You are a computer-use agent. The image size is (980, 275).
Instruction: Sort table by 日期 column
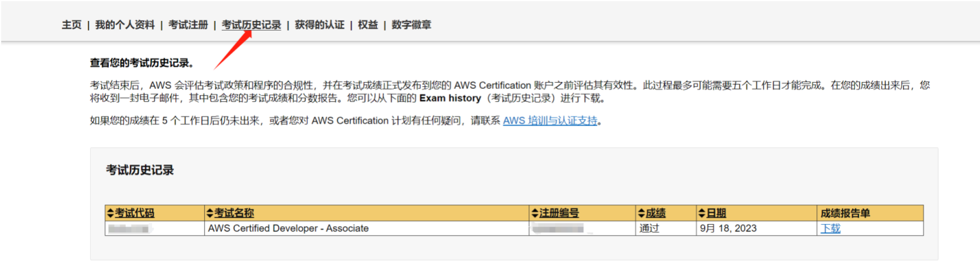point(716,213)
